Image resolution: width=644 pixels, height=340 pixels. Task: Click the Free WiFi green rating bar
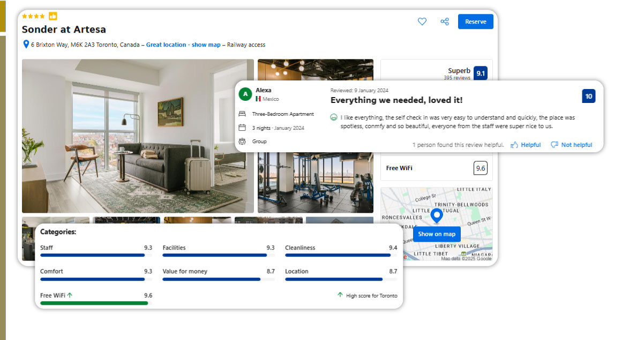pyautogui.click(x=94, y=303)
